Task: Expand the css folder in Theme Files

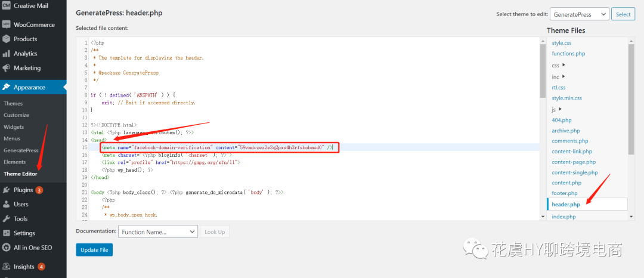Action: point(559,65)
